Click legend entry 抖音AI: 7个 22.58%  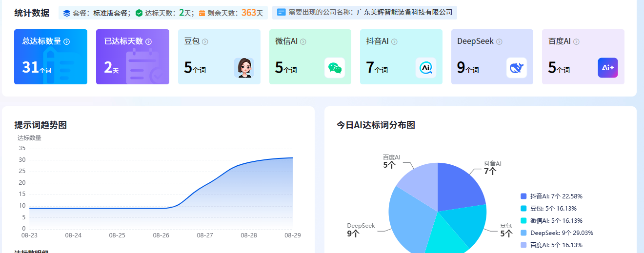click(x=552, y=196)
